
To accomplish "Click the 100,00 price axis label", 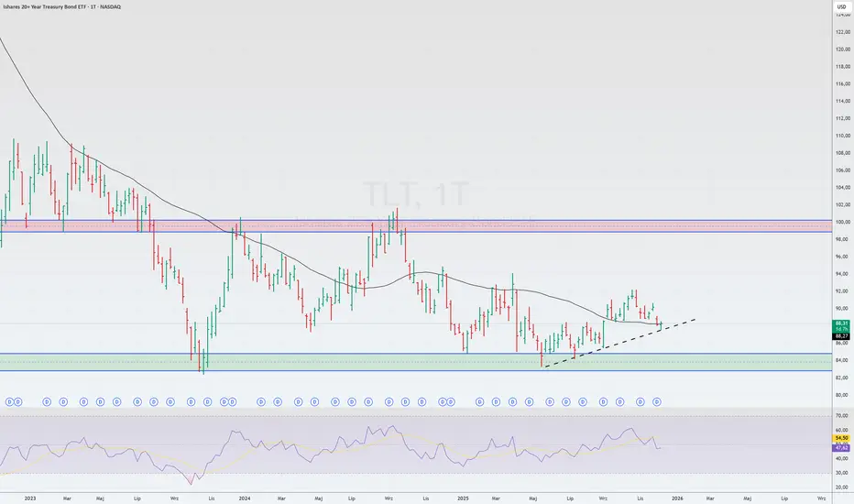I will (843, 222).
